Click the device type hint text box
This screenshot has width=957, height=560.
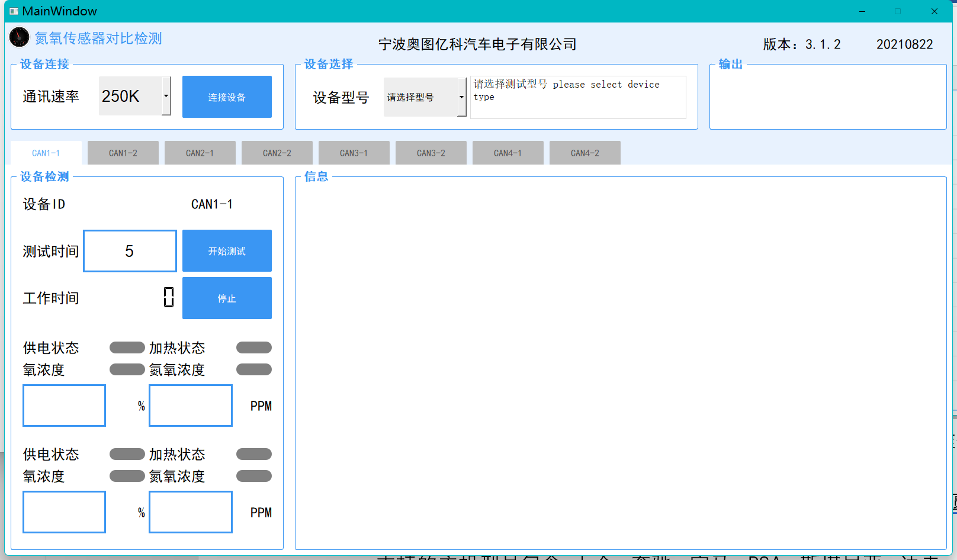(x=578, y=97)
